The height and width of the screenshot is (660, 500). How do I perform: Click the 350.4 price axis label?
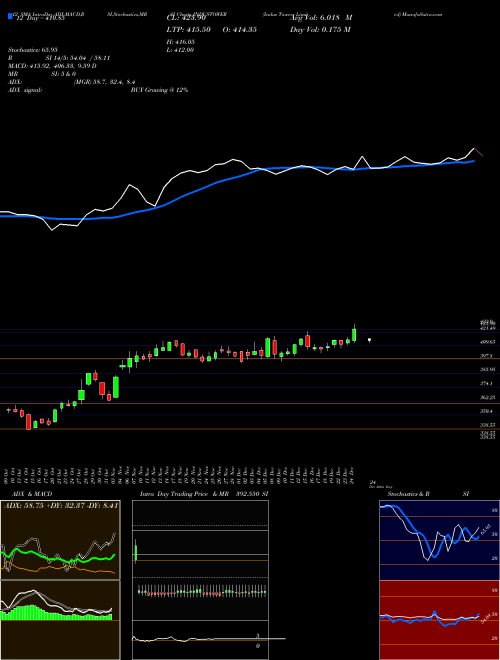(x=487, y=411)
